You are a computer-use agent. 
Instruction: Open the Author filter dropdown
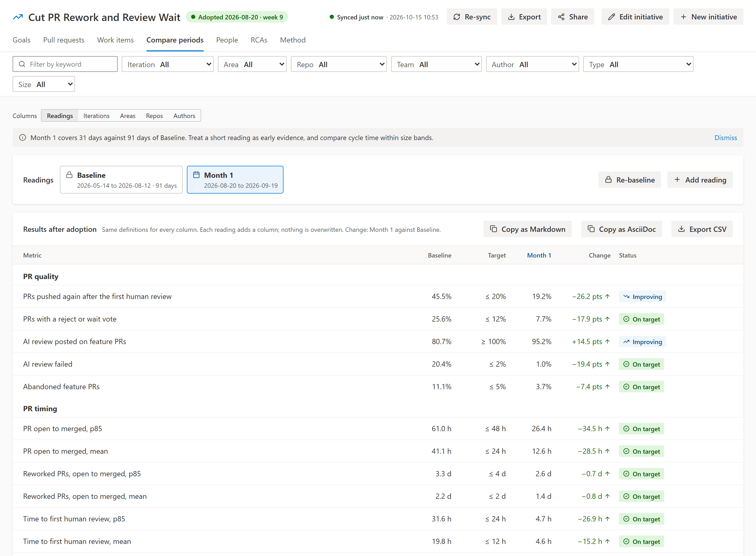coord(533,64)
